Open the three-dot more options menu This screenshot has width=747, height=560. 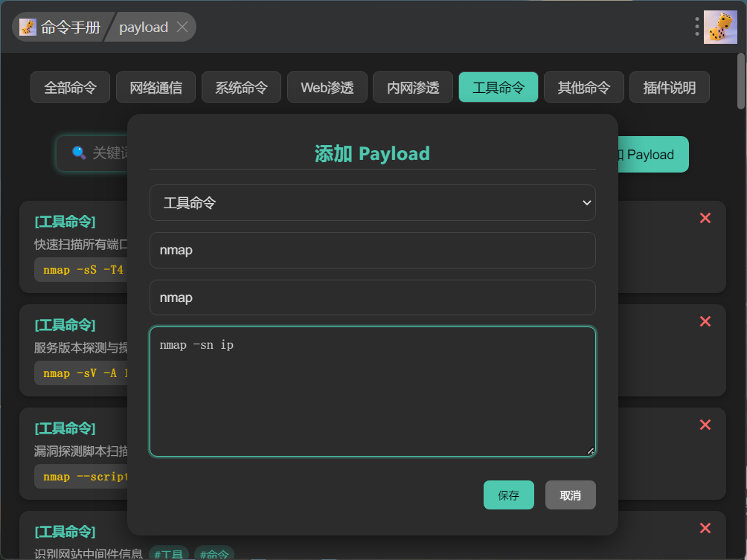click(x=696, y=27)
